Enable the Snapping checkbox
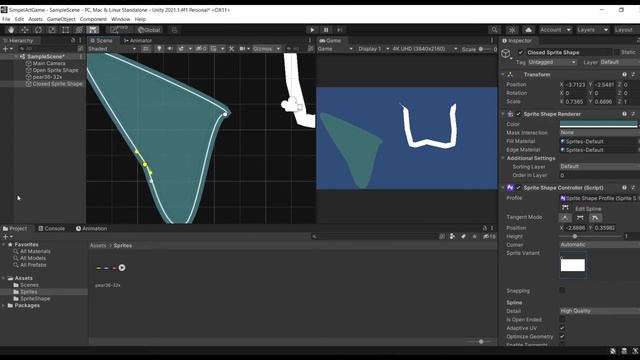The image size is (640, 360). (562, 291)
